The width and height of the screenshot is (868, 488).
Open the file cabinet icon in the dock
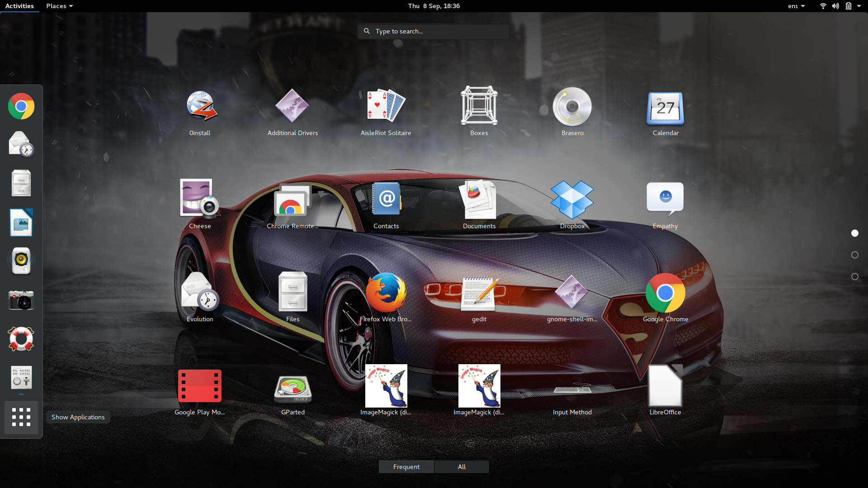click(x=21, y=183)
